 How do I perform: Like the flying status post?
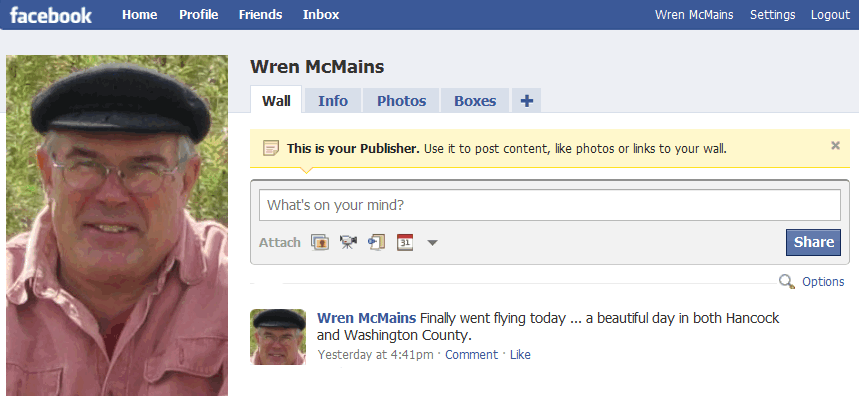[x=520, y=354]
